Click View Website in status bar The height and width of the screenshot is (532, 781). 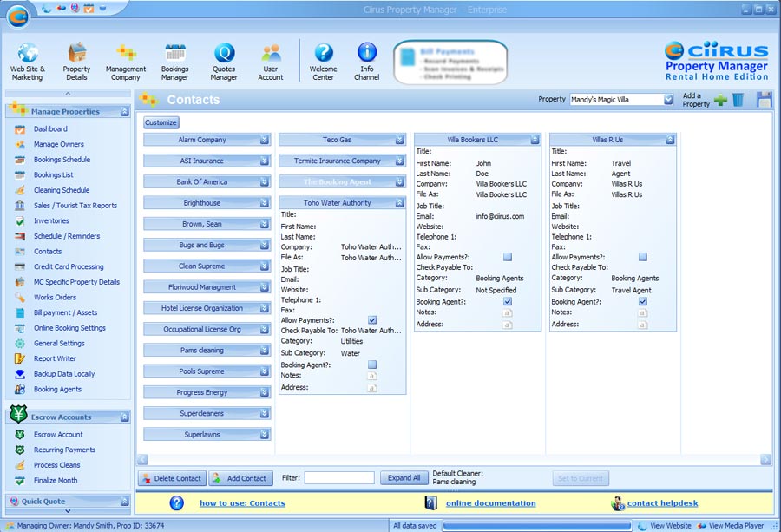pos(665,526)
